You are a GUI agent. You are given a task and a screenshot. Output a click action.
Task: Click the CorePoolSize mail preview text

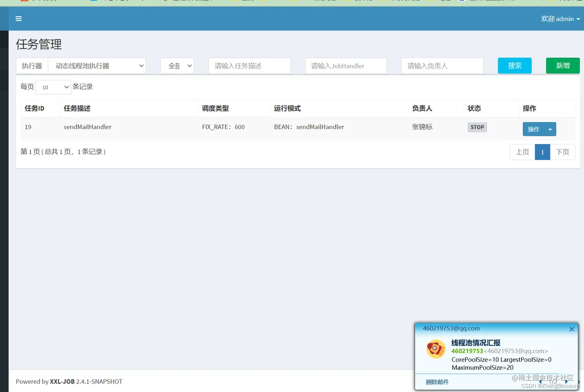pyautogui.click(x=501, y=363)
